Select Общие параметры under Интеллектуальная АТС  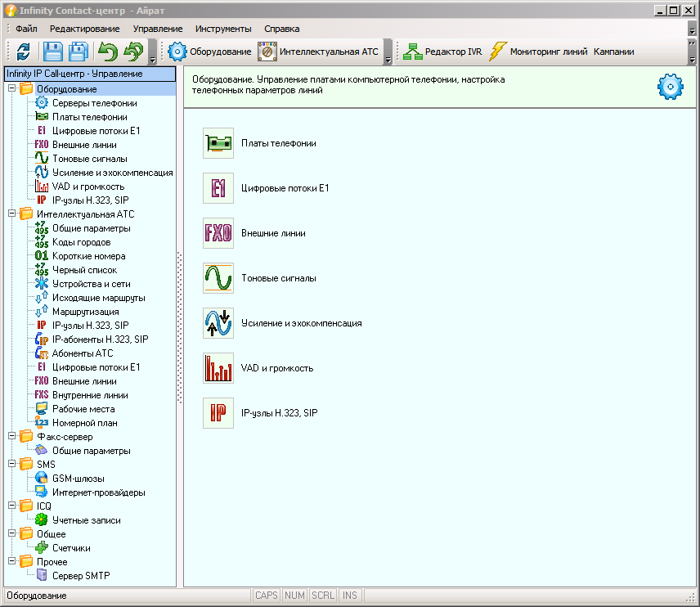click(x=92, y=228)
